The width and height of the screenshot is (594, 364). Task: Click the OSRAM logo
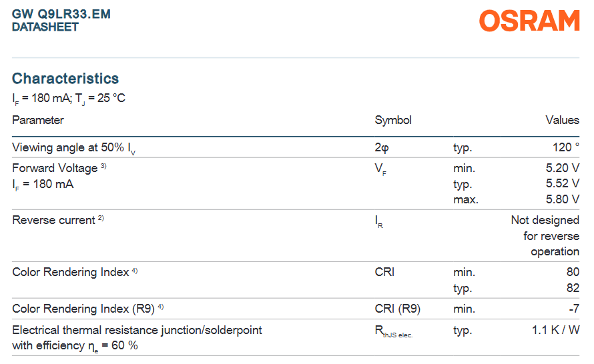(529, 21)
